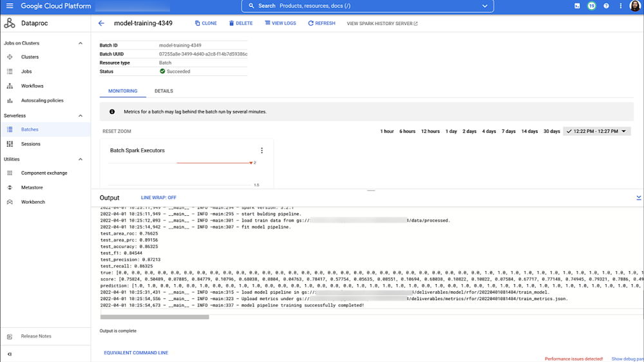Open Release Notes link

[x=36, y=336]
